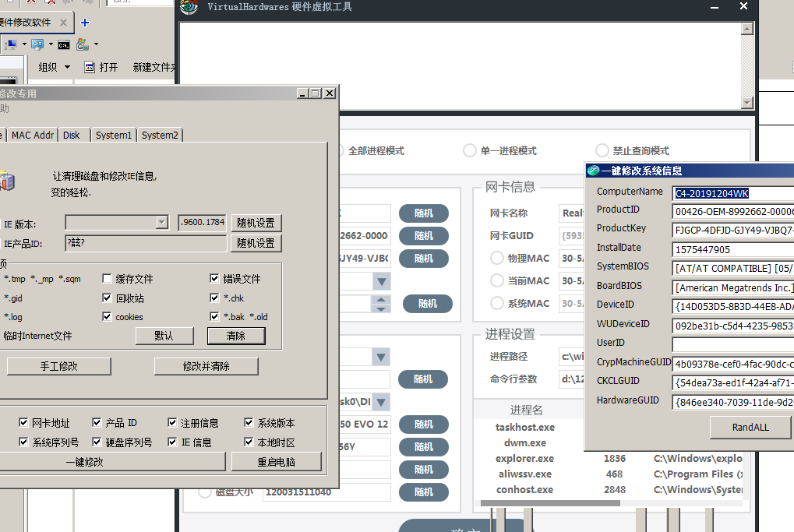Switch to the MAC Addr tab
Screen dimensions: 794x532
coord(33,135)
